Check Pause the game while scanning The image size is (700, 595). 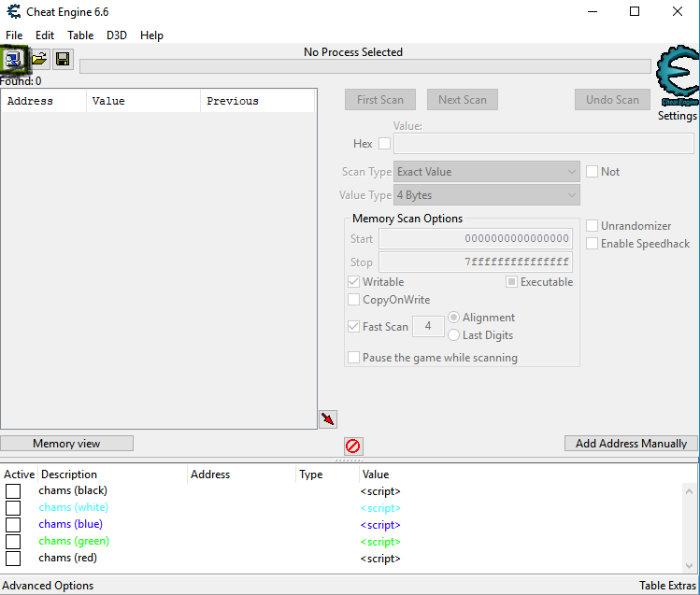pyautogui.click(x=353, y=358)
